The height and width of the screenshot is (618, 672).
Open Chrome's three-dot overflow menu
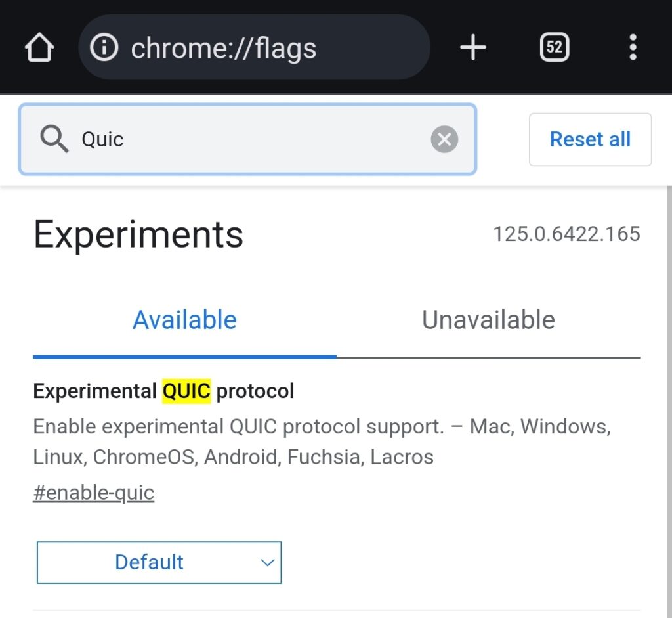633,48
